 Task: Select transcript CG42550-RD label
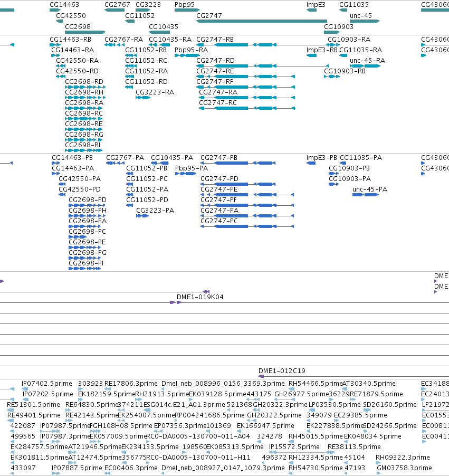[77, 71]
